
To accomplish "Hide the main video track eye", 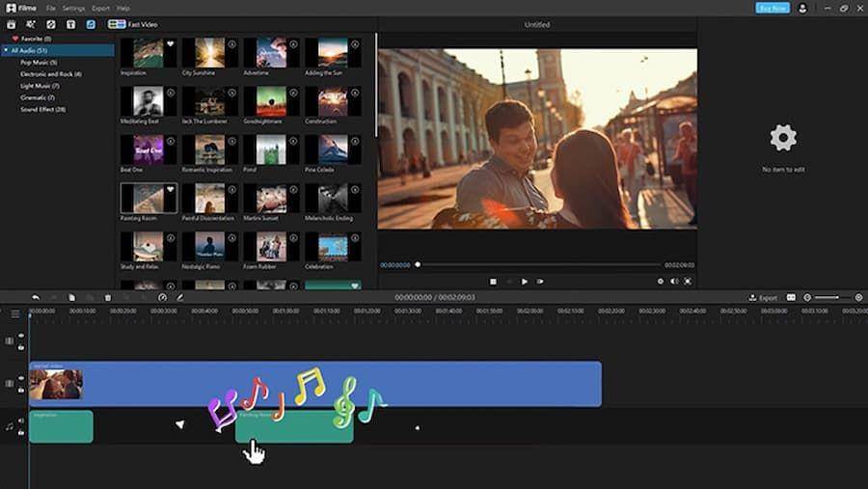I will [21, 378].
